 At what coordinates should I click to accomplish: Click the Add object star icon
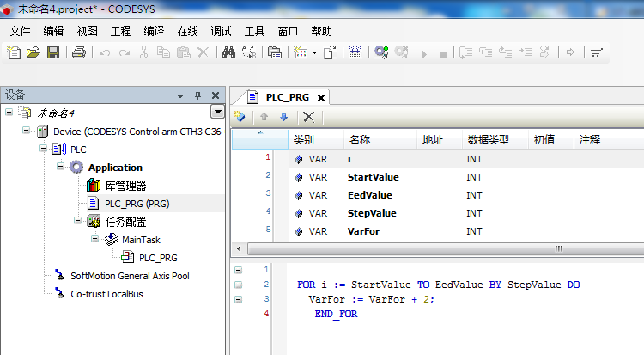point(301,52)
